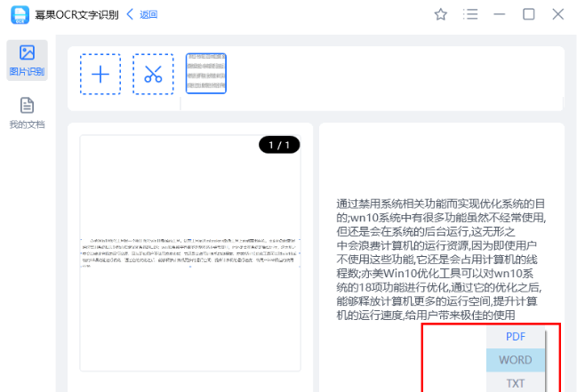The width and height of the screenshot is (577, 392).
Task: Open 图片识别 in the left sidebar
Action: (x=27, y=60)
